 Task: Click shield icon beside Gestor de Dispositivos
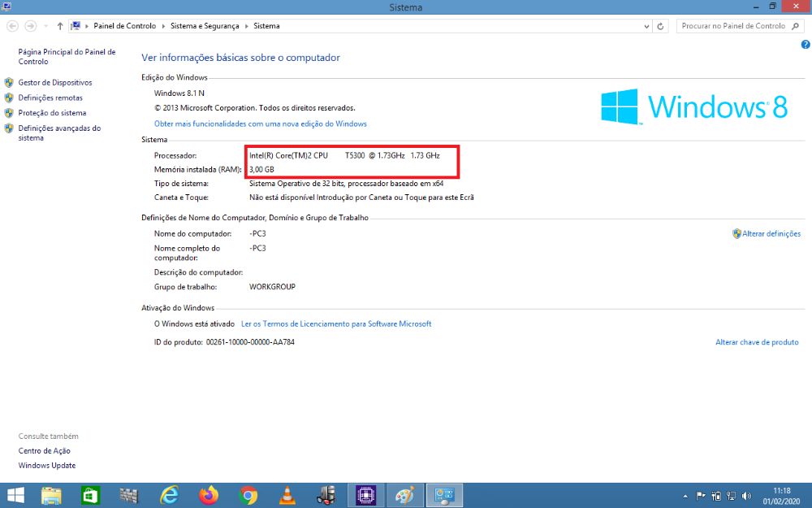pyautogui.click(x=9, y=82)
